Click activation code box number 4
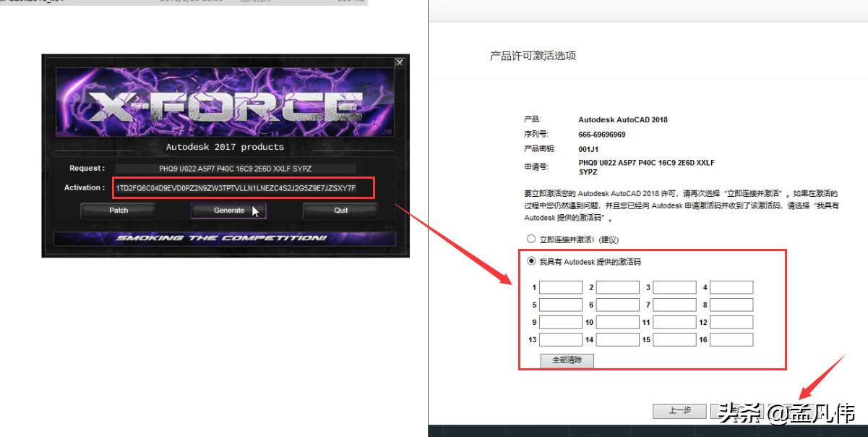 731,287
